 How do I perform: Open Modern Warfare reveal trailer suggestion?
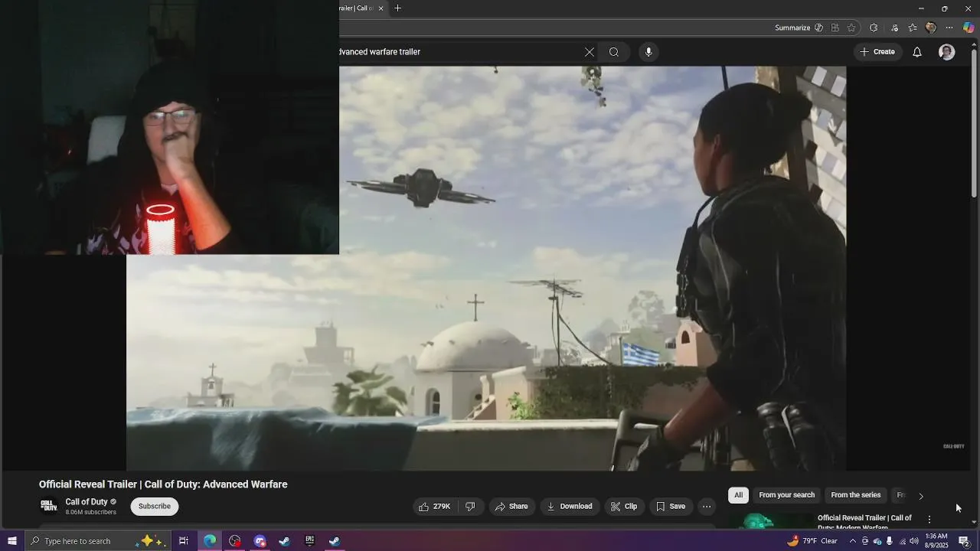click(x=864, y=522)
